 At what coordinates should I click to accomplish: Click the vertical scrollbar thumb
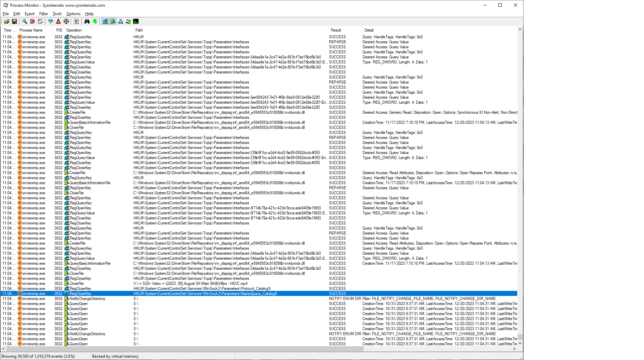(520, 337)
